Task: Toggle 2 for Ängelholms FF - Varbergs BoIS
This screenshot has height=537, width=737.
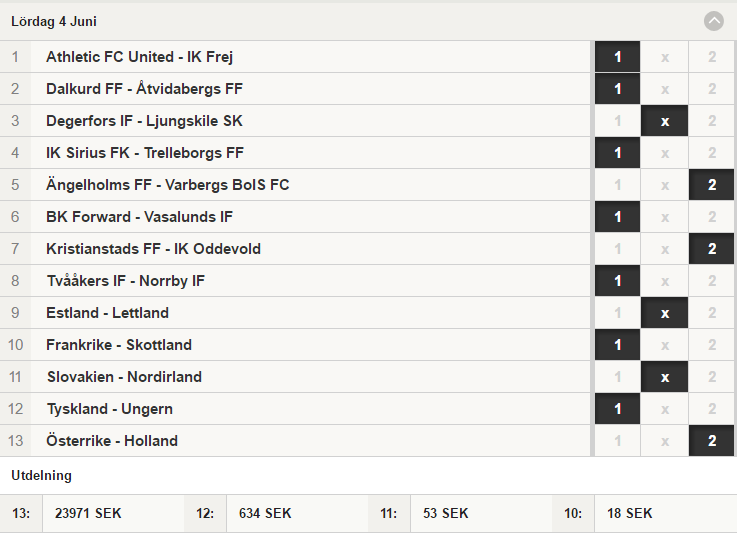Action: [x=712, y=185]
